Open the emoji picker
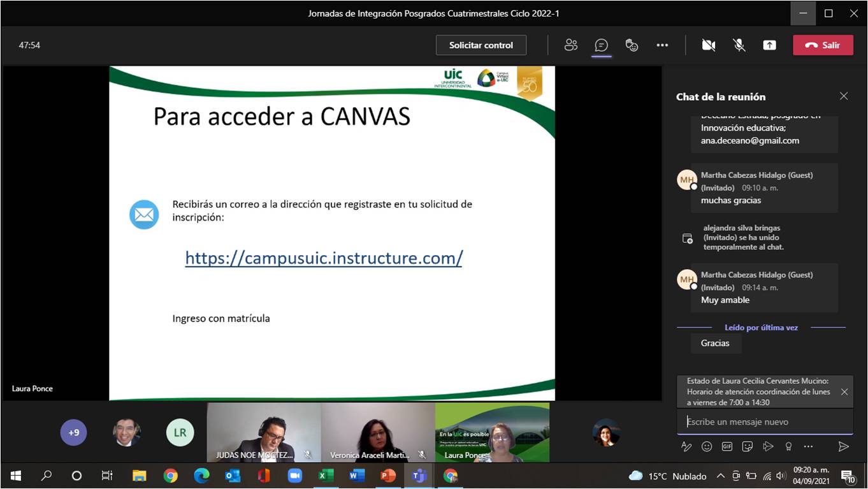The image size is (868, 489). pyautogui.click(x=707, y=447)
